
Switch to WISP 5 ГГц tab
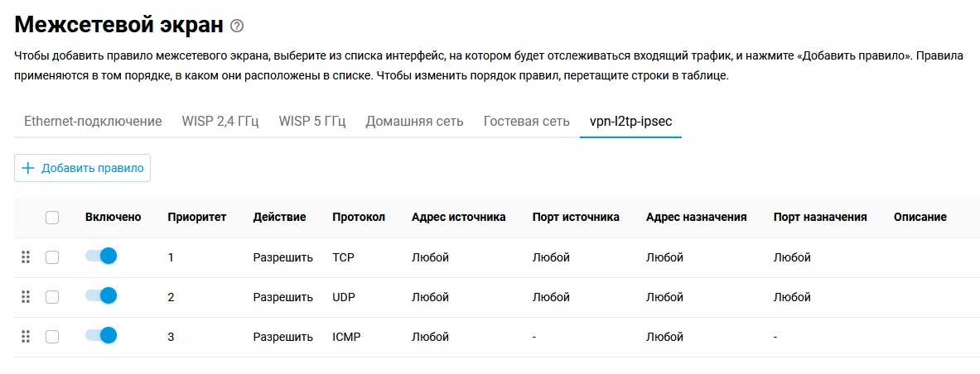coord(311,121)
